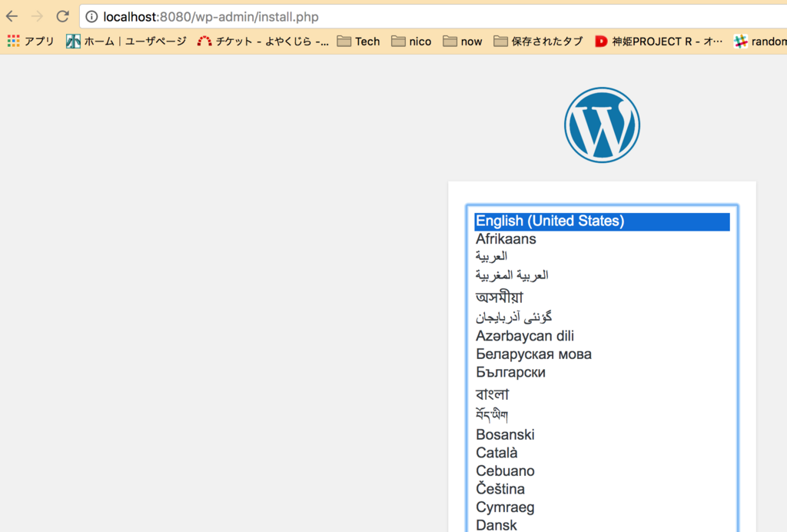Click the browser forward arrow
This screenshot has width=787, height=532.
[x=37, y=17]
